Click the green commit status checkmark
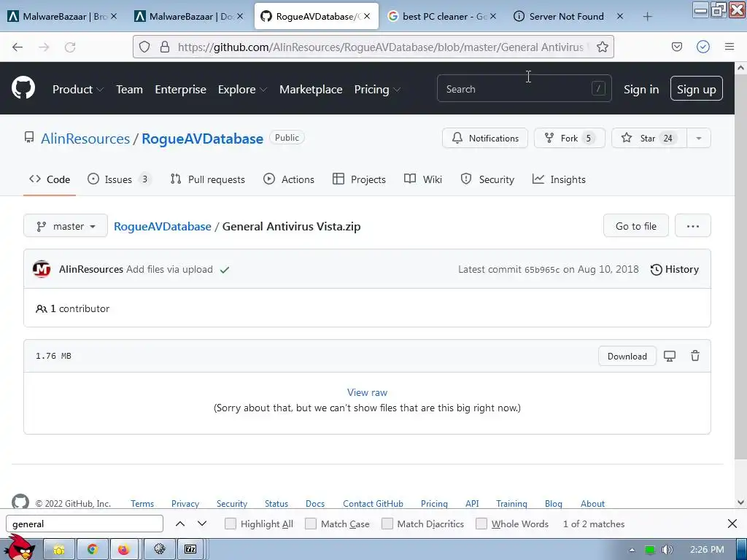The height and width of the screenshot is (560, 747). pos(225,270)
